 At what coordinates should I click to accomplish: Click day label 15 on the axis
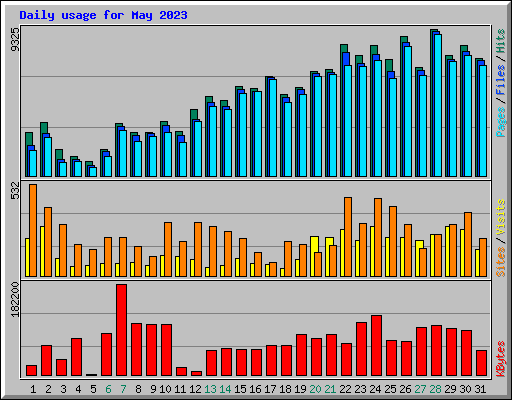[x=240, y=389]
